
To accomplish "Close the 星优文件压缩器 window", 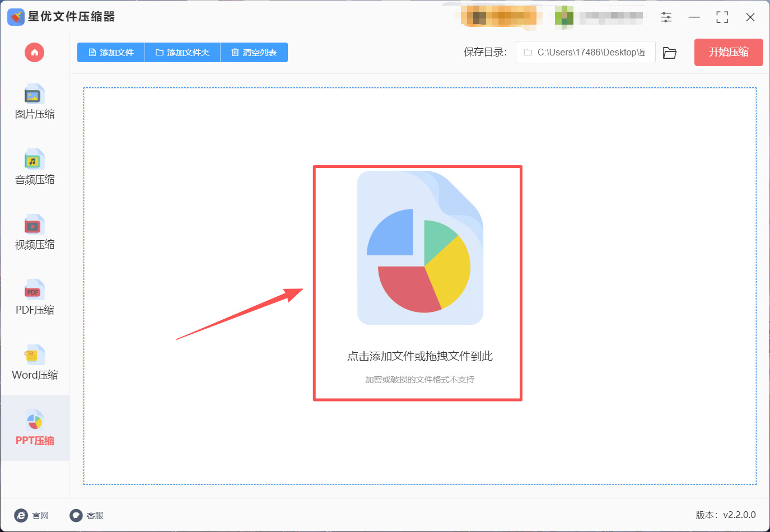I will (x=750, y=17).
